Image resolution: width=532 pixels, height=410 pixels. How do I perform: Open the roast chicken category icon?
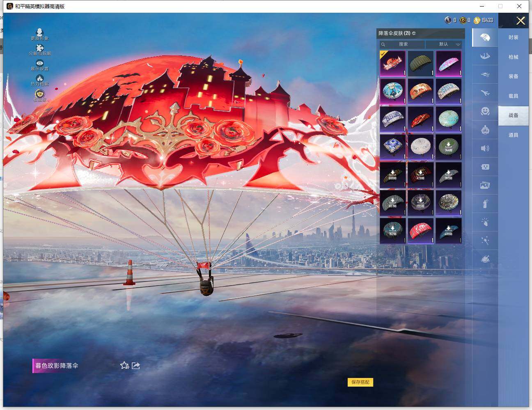485,259
